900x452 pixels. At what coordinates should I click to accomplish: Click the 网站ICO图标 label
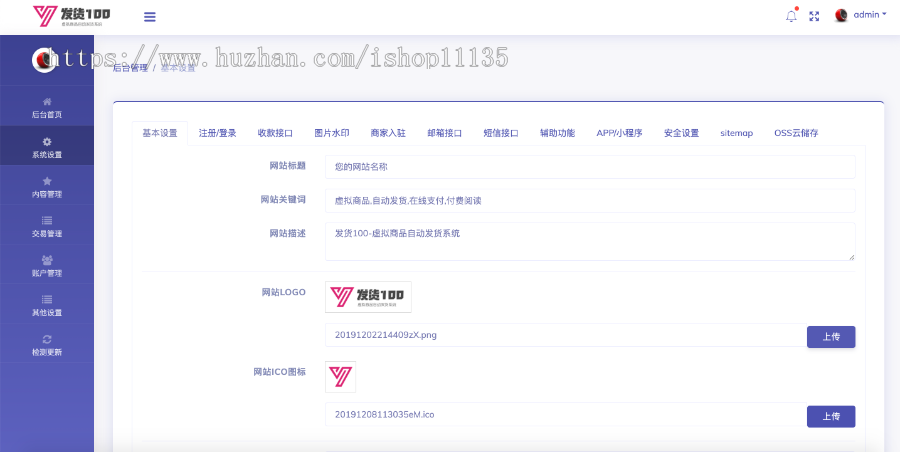point(280,372)
